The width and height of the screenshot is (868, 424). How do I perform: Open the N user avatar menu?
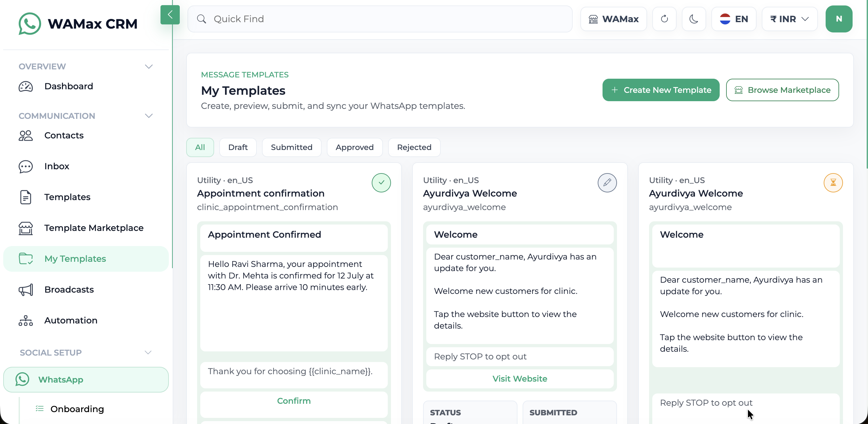(839, 19)
